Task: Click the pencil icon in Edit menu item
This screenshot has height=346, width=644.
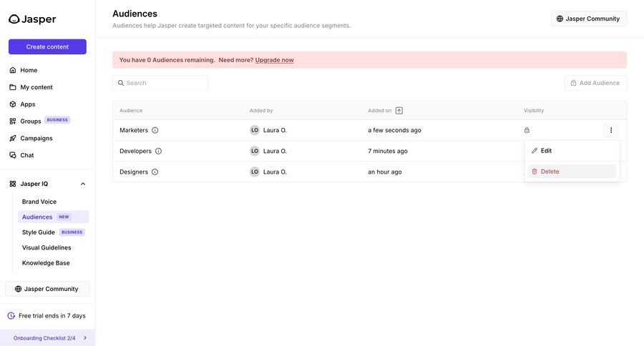Action: pyautogui.click(x=535, y=151)
